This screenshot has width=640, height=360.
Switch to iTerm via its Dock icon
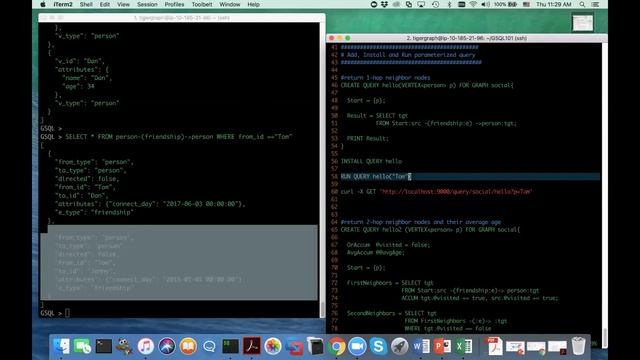click(230, 347)
